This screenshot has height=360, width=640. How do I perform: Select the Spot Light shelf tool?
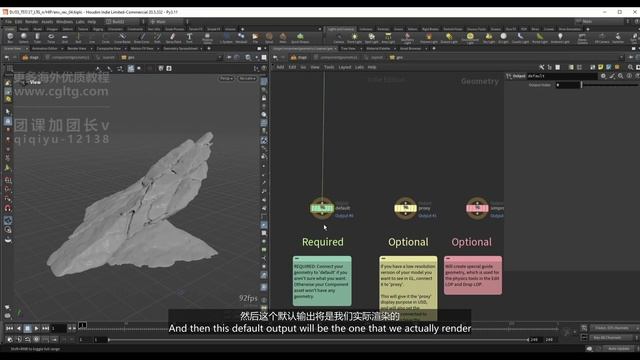[x=371, y=38]
